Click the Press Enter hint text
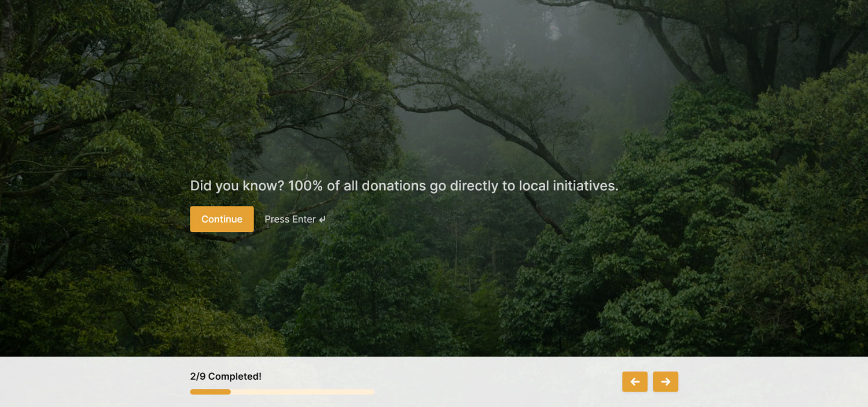868x407 pixels. click(295, 219)
